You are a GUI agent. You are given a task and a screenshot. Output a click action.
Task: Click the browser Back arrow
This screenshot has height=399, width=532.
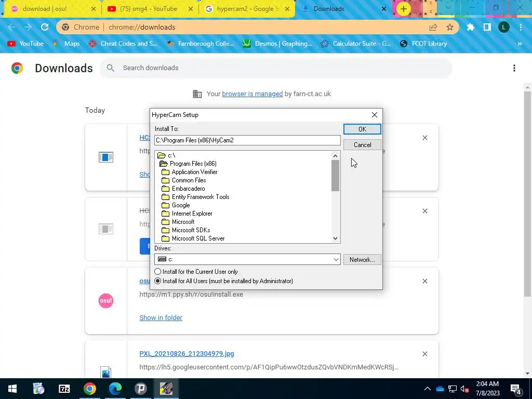click(11, 27)
